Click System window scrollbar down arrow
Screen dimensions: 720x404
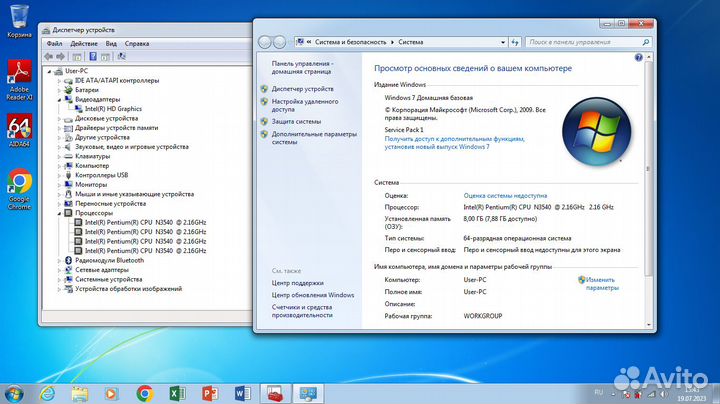[648, 325]
